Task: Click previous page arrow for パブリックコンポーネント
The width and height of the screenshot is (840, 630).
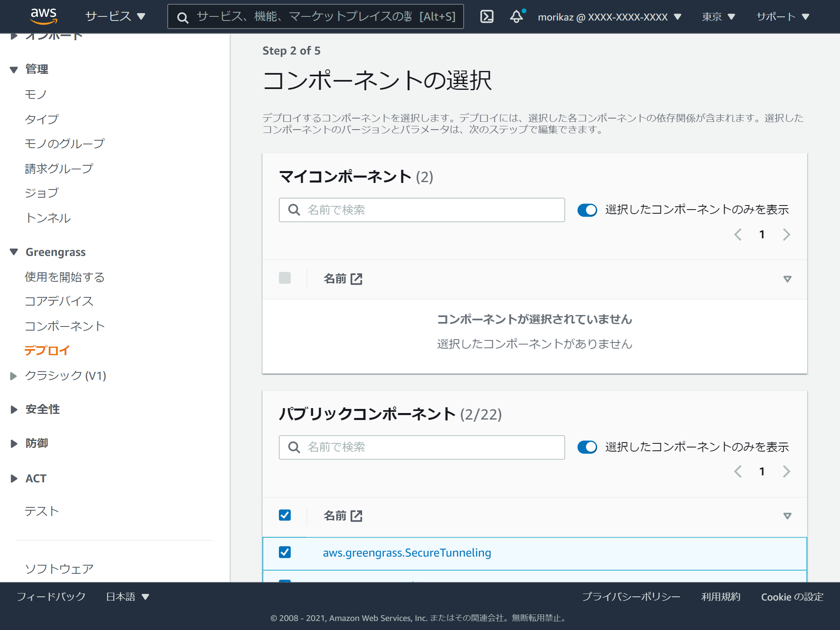Action: (738, 472)
